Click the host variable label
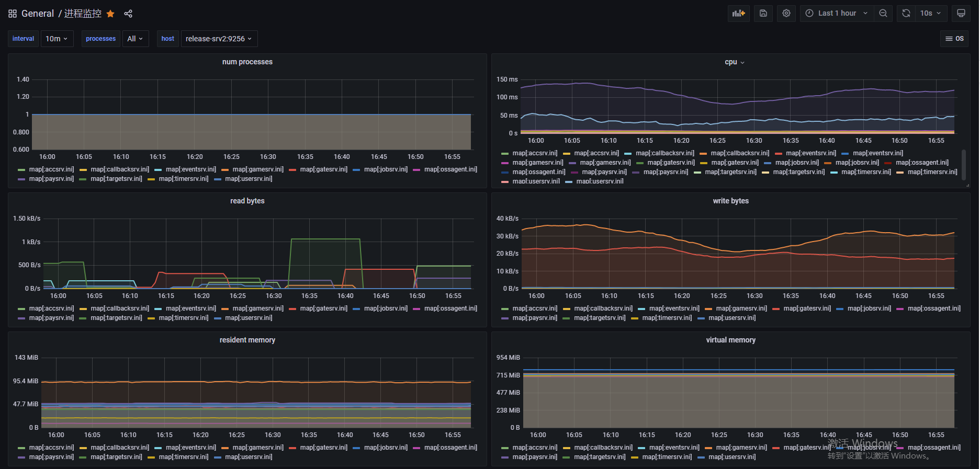 point(167,39)
